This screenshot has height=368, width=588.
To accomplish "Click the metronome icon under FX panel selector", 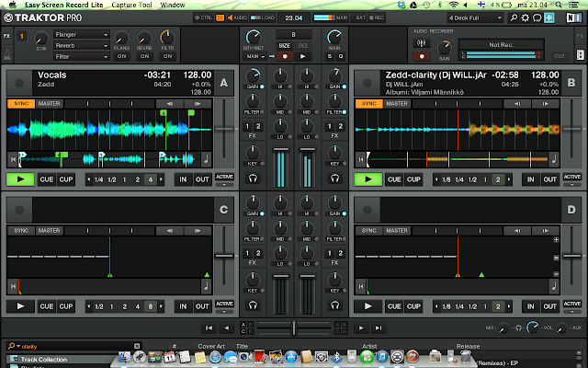I will pyautogui.click(x=7, y=54).
